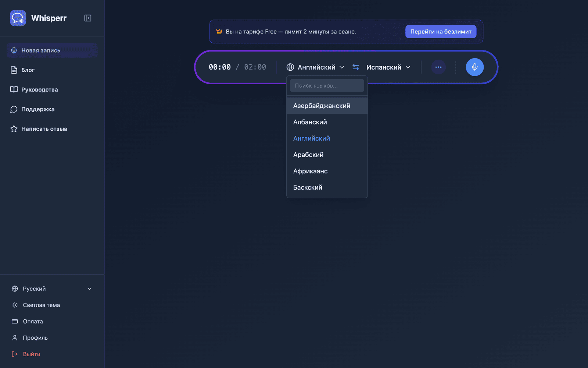Click the book icon beside Руководства
The width and height of the screenshot is (588, 368).
14,89
